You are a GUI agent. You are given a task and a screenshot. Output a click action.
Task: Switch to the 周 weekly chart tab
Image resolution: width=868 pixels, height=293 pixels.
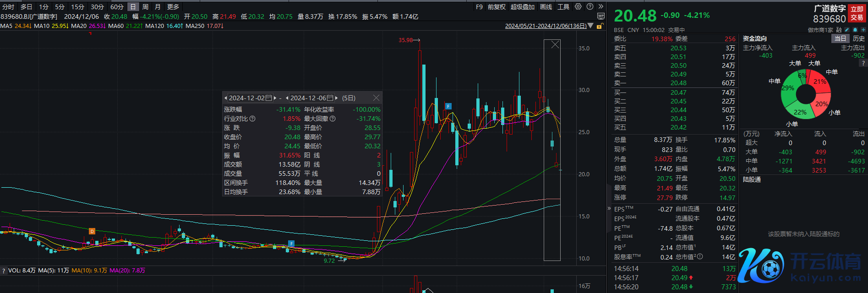pyautogui.click(x=145, y=7)
